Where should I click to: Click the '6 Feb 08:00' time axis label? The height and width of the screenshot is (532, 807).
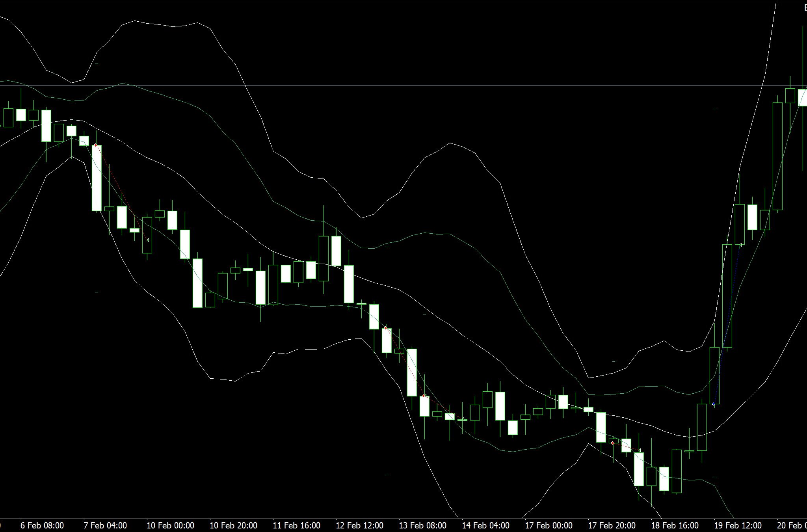[42, 525]
